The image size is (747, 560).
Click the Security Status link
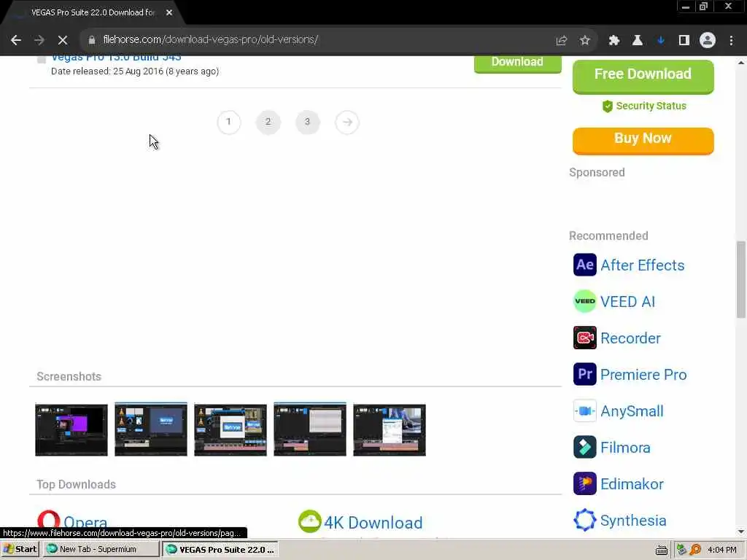(x=644, y=106)
